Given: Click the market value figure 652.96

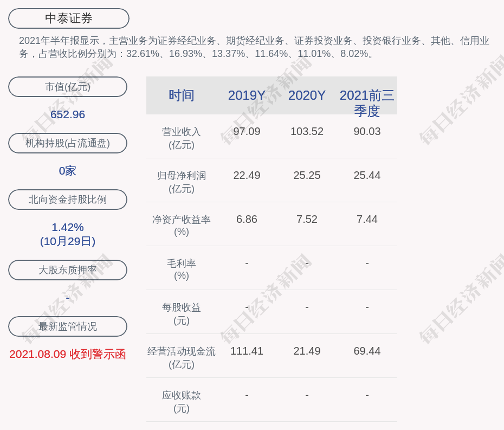Looking at the screenshot, I should point(68,114).
